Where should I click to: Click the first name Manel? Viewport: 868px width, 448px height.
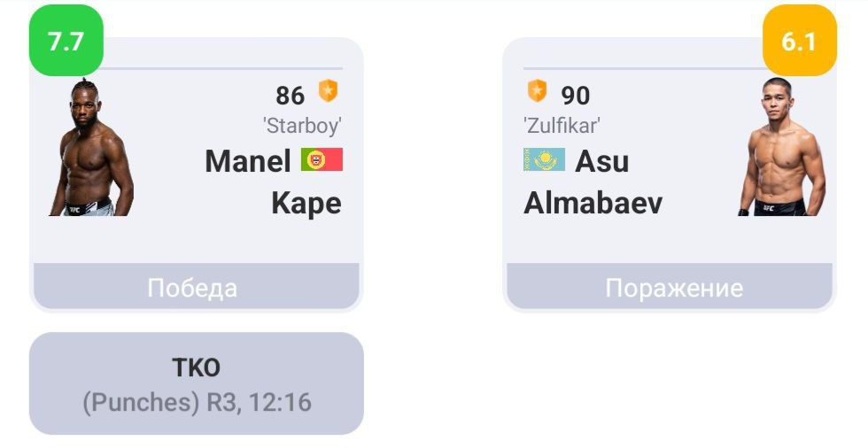coord(248,161)
